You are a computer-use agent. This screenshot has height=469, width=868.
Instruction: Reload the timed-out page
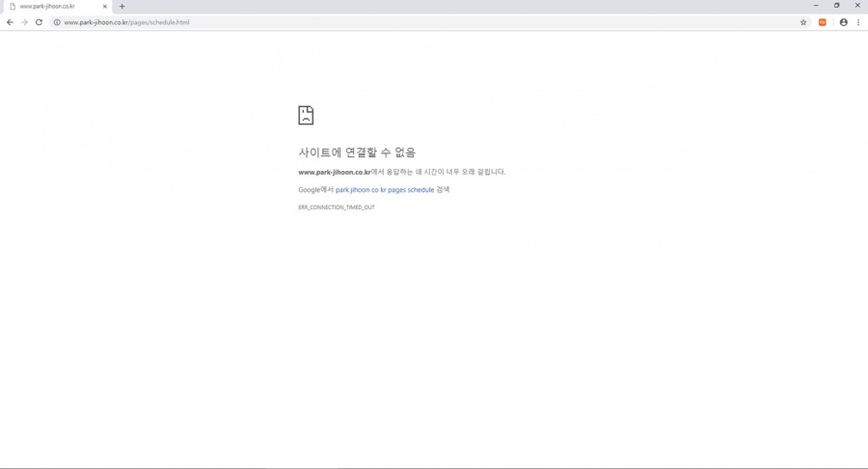tap(39, 22)
